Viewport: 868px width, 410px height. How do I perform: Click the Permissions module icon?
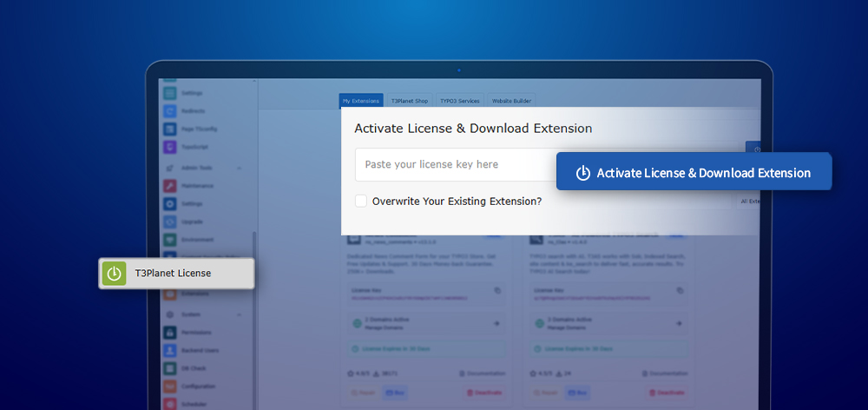coord(170,332)
